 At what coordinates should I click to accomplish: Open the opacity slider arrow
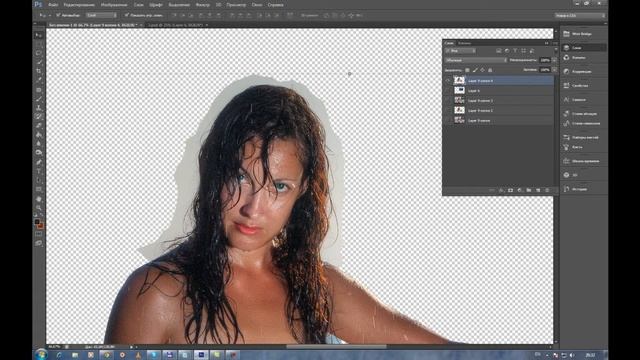tap(554, 60)
